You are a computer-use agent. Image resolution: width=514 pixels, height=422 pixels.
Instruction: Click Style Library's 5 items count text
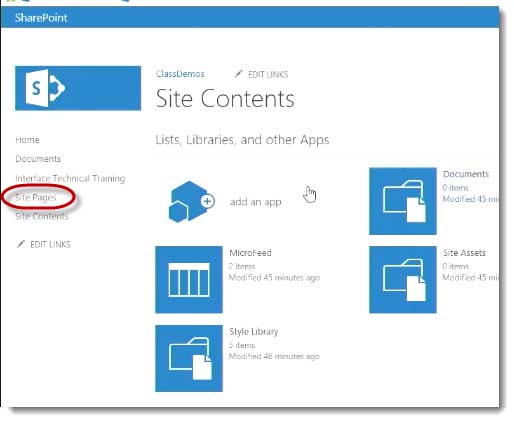(242, 345)
